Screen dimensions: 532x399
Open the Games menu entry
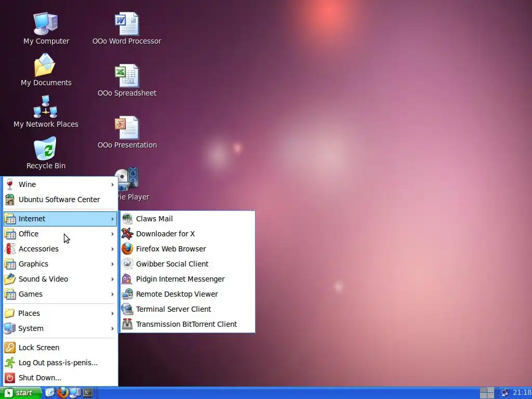60,294
